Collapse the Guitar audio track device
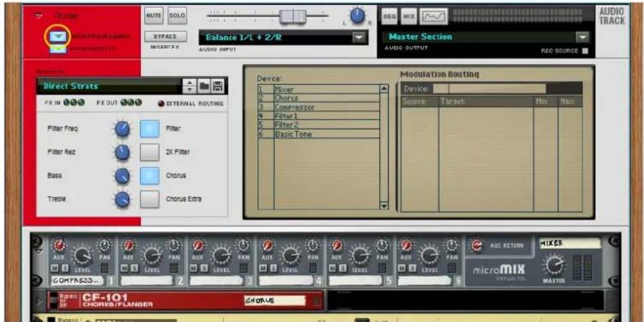This screenshot has width=644, height=322. tap(39, 16)
